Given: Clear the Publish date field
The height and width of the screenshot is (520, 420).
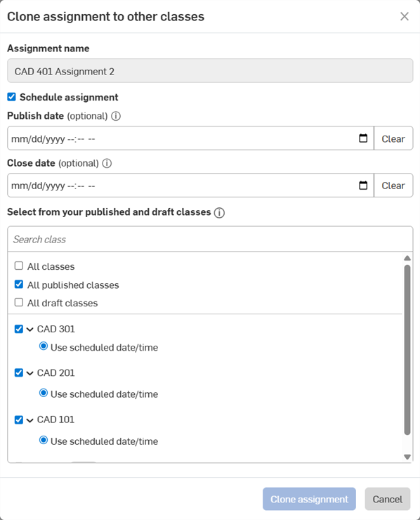Looking at the screenshot, I should click(393, 138).
